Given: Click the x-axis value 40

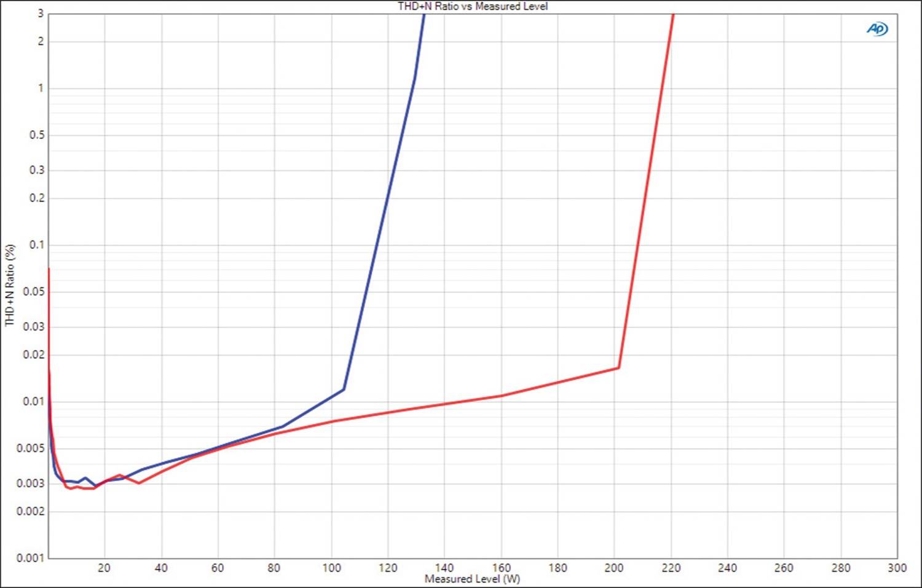Looking at the screenshot, I should [x=161, y=568].
